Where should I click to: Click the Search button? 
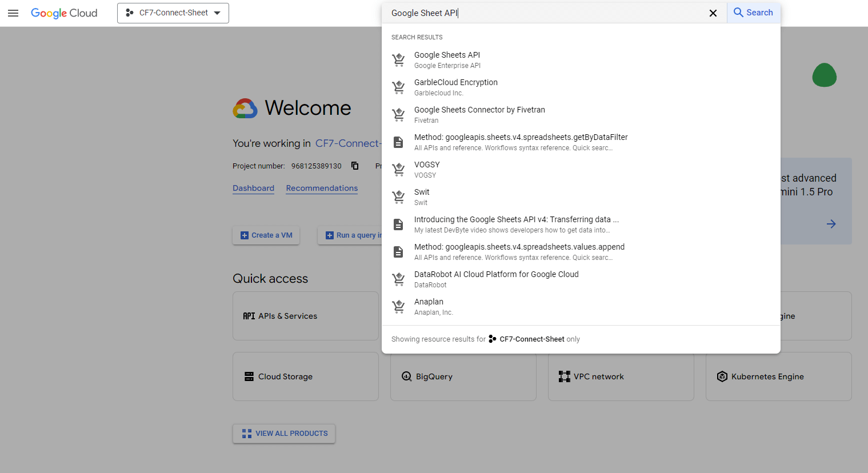tap(753, 13)
